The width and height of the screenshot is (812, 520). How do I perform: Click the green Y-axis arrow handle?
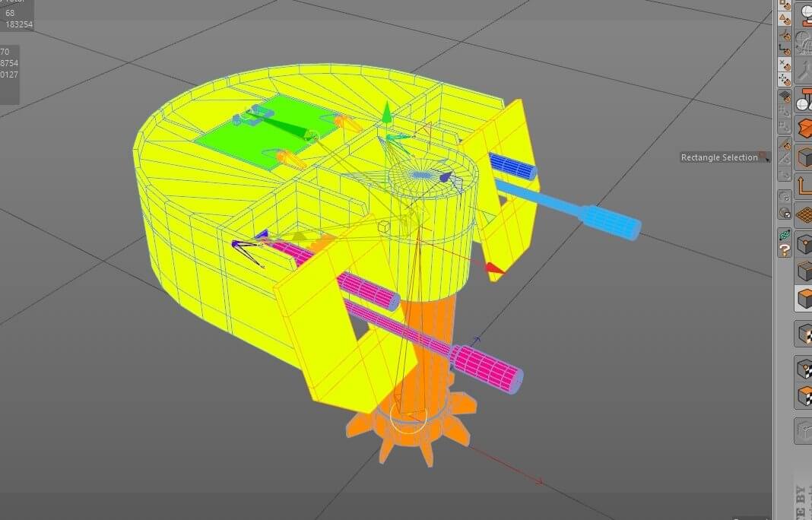click(386, 113)
